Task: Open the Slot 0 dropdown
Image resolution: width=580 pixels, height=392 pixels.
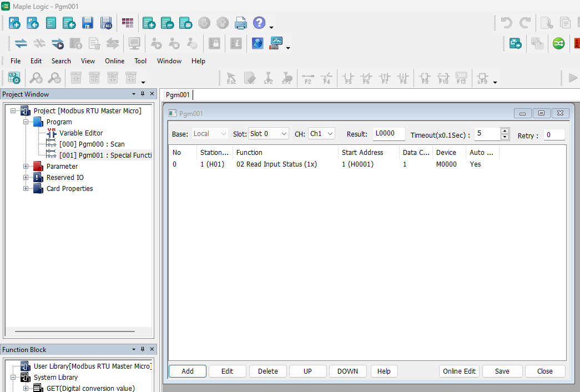Action: pos(269,133)
